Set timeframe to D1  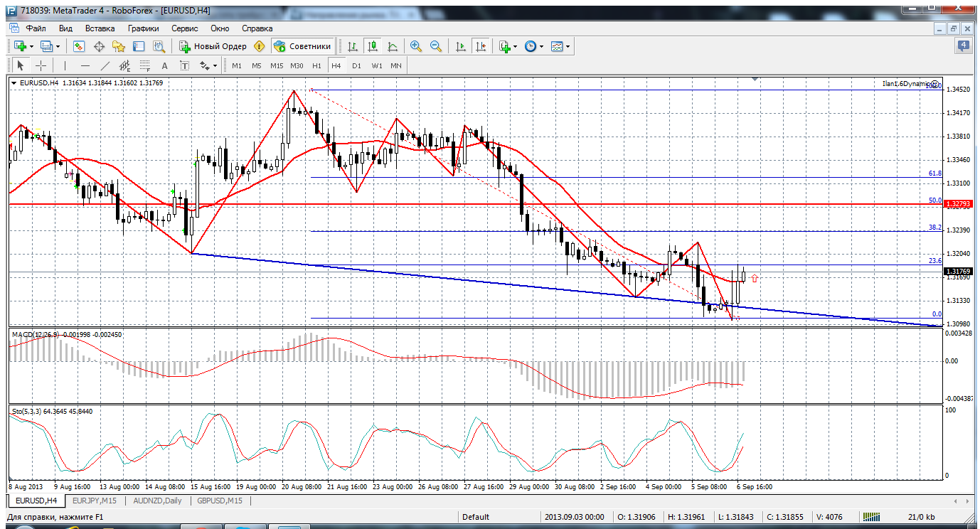point(356,66)
